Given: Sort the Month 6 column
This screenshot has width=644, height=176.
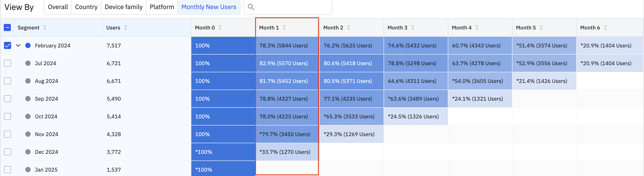Looking at the screenshot, I should [605, 27].
